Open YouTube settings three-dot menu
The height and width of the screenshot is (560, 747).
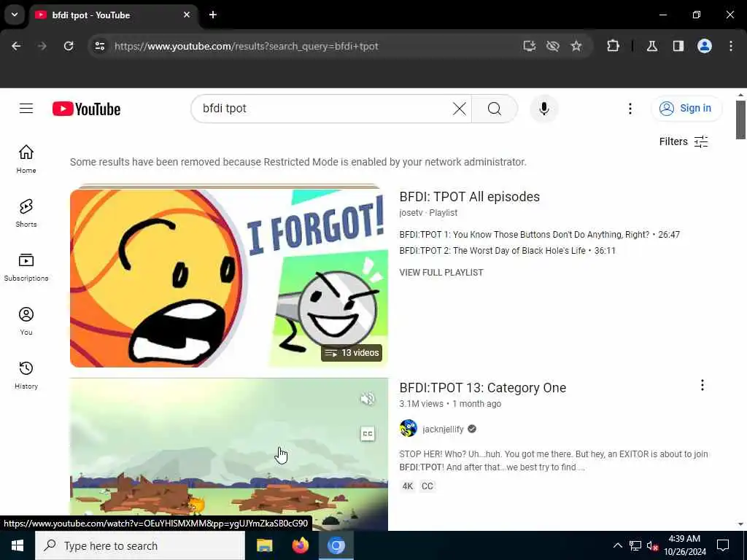point(630,109)
